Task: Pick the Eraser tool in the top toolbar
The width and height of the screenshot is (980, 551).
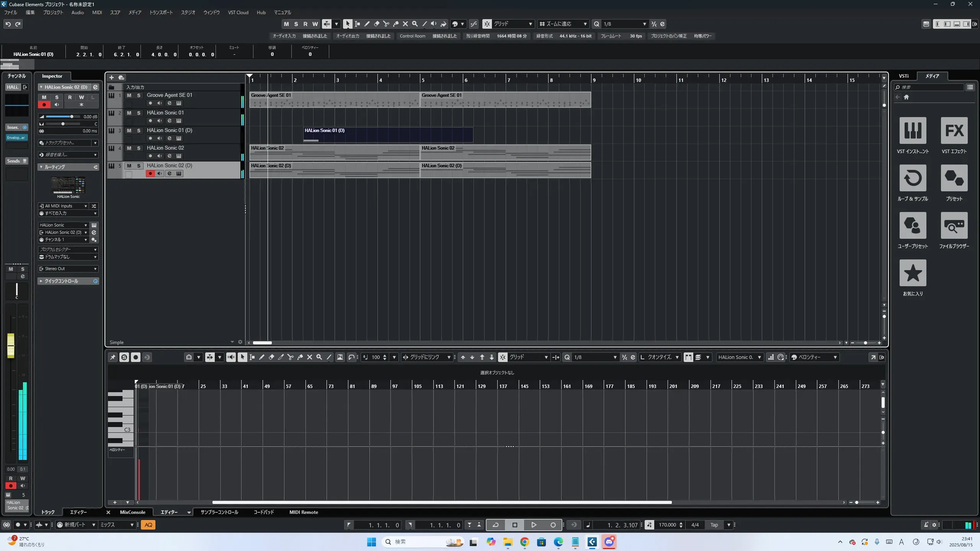Action: coord(376,24)
